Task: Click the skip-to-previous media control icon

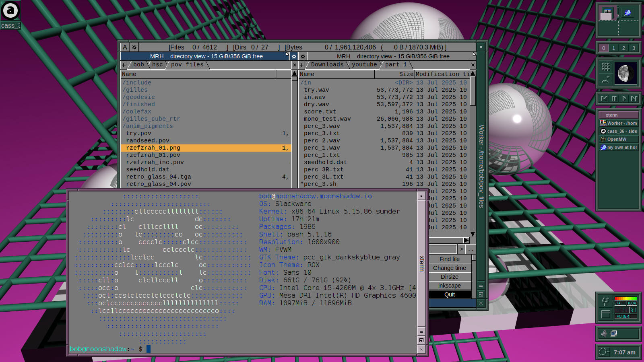Action: 604,99
